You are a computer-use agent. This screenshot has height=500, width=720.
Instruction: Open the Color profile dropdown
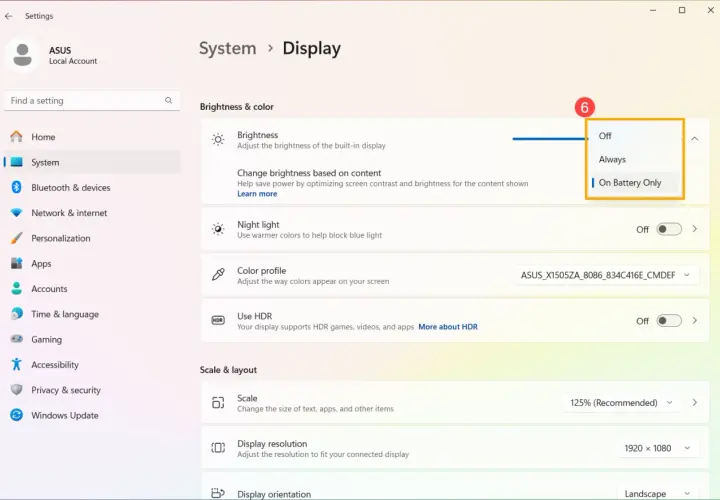click(x=606, y=275)
